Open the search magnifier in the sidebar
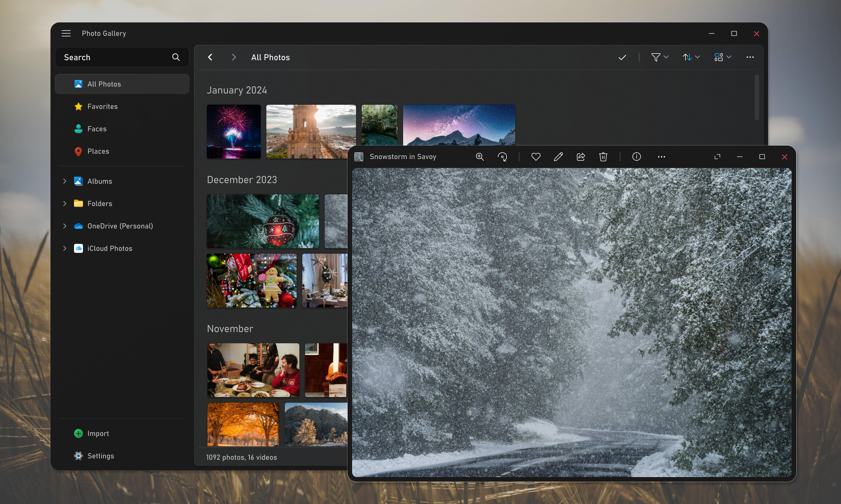Image resolution: width=841 pixels, height=504 pixels. tap(176, 57)
